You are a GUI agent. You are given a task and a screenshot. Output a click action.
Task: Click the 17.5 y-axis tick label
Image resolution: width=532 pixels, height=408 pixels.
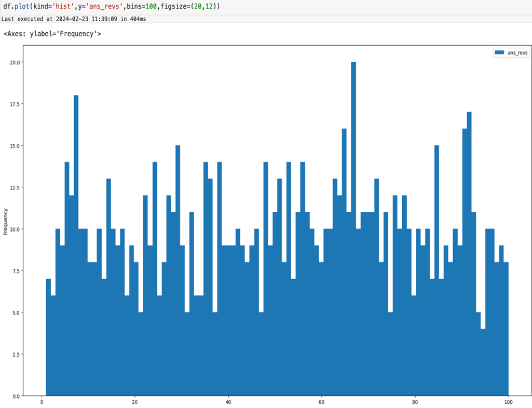[15, 104]
